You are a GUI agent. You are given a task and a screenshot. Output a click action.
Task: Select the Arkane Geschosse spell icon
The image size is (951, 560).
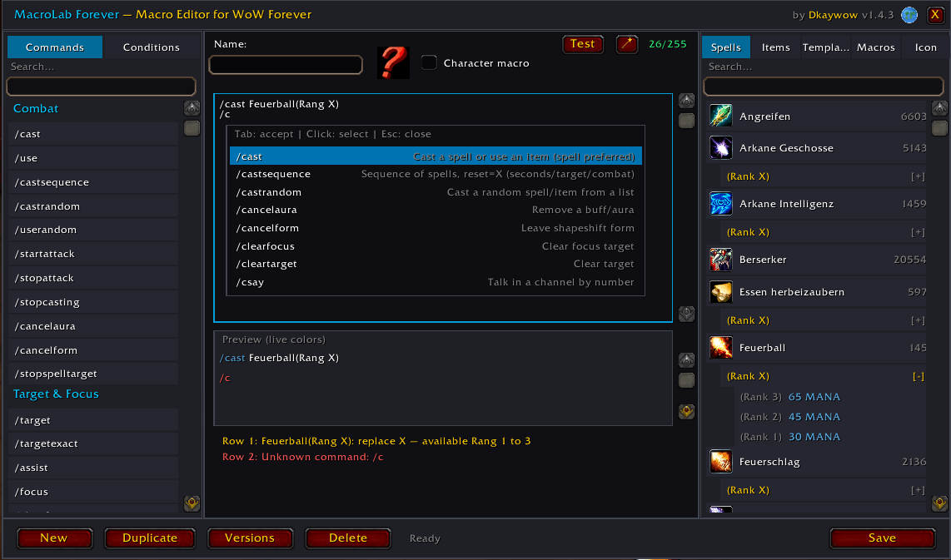(720, 148)
